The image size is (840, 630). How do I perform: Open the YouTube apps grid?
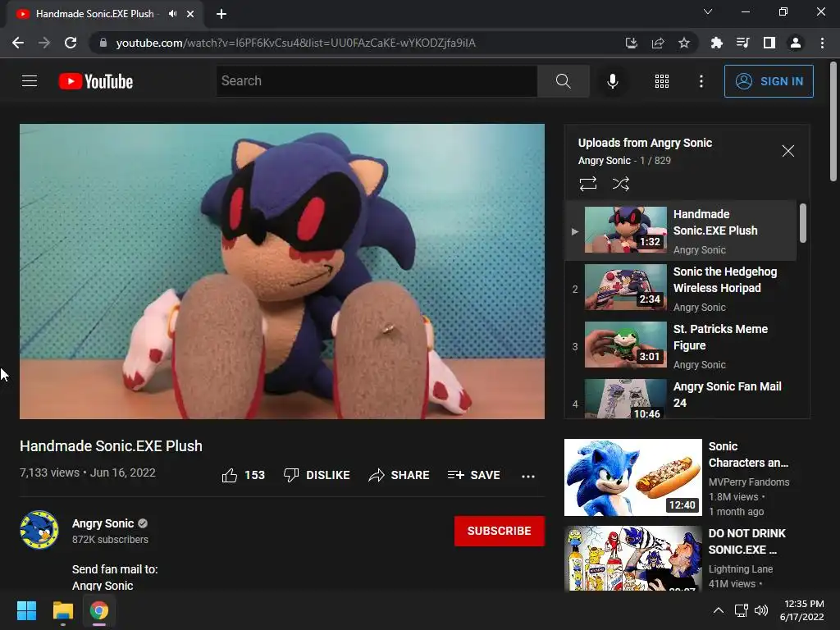point(662,81)
